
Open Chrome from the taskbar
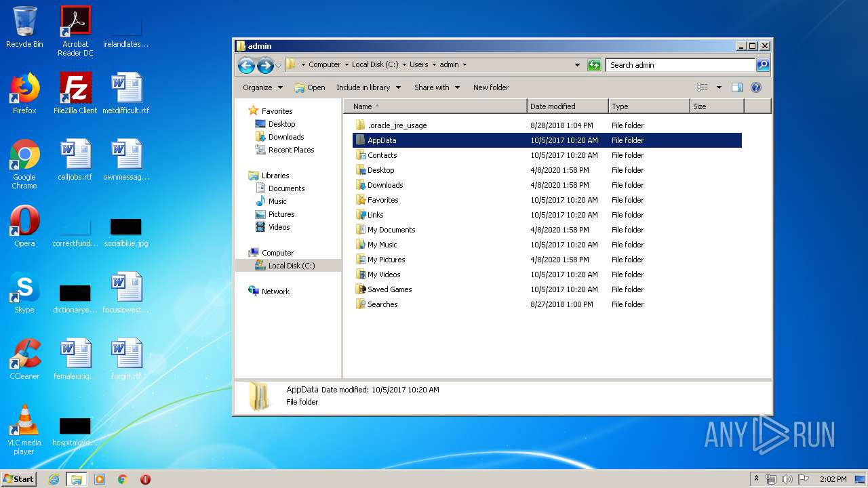coord(123,479)
